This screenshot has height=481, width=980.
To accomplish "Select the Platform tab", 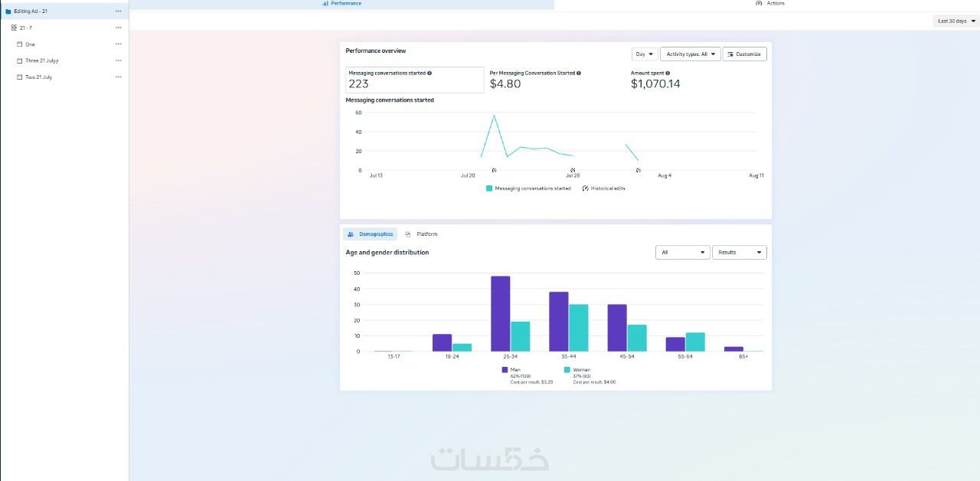I will pyautogui.click(x=422, y=234).
